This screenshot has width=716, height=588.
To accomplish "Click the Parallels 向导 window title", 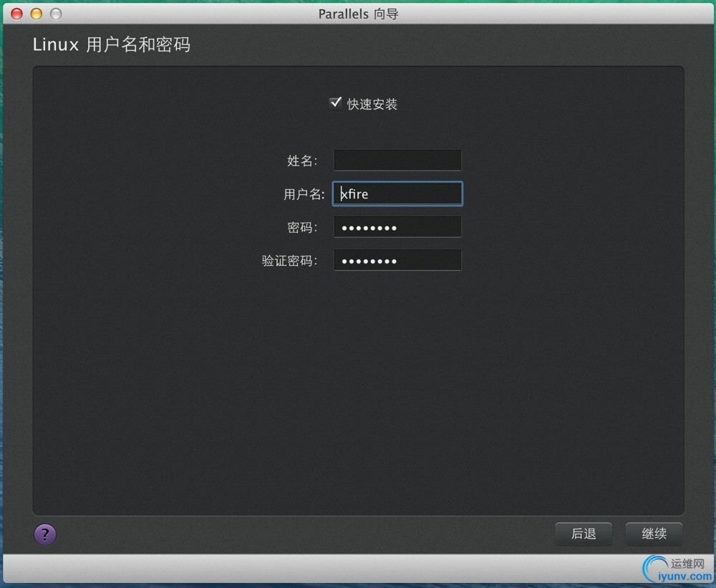I will click(359, 14).
